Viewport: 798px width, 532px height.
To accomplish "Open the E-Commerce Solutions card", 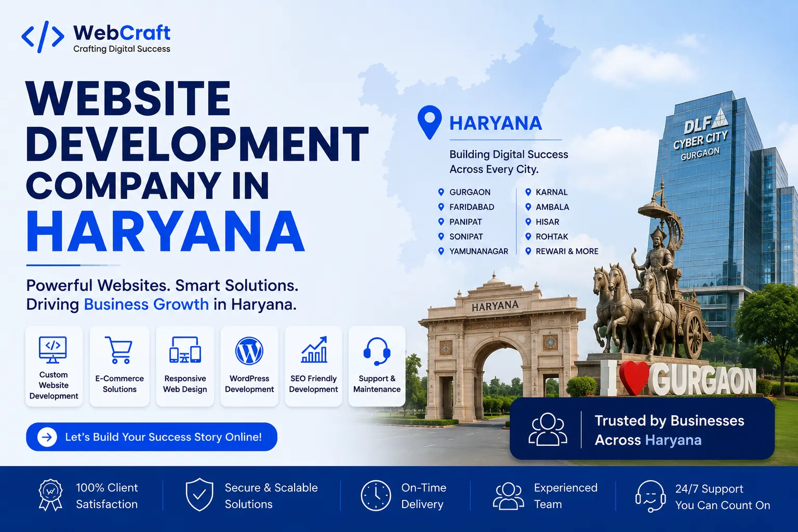I will (119, 366).
